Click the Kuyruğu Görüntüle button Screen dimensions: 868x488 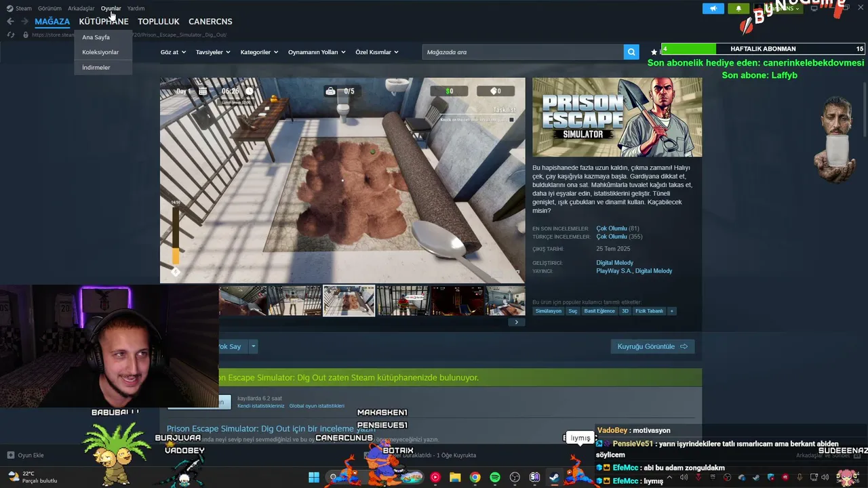coord(652,346)
